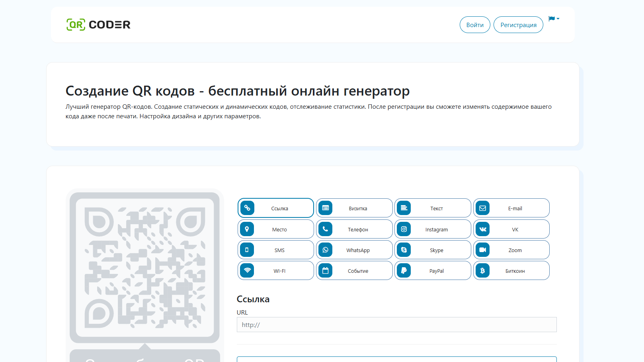This screenshot has width=644, height=362.
Task: Switch to the E-mail QR type
Action: (x=515, y=208)
